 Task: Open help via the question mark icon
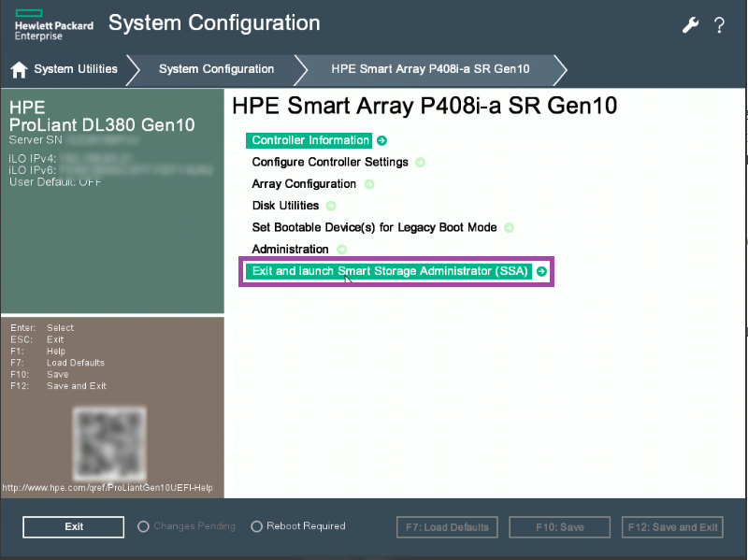point(719,25)
